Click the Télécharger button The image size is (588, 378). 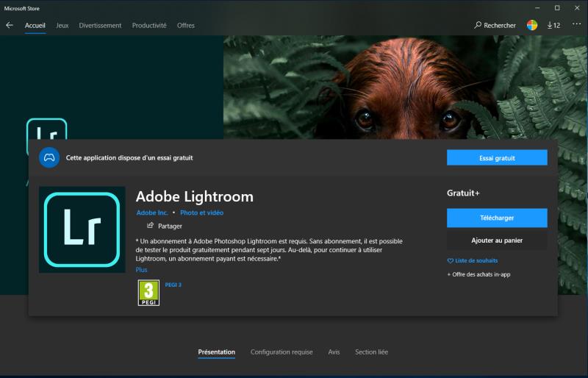coord(497,218)
